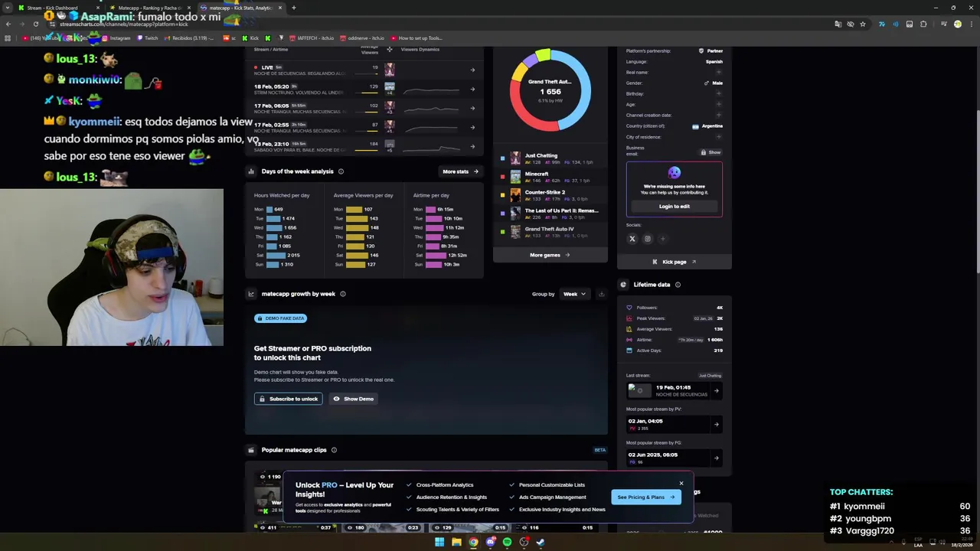Open arrow for Last stream 19 Feb card
The width and height of the screenshot is (980, 551).
click(x=717, y=391)
